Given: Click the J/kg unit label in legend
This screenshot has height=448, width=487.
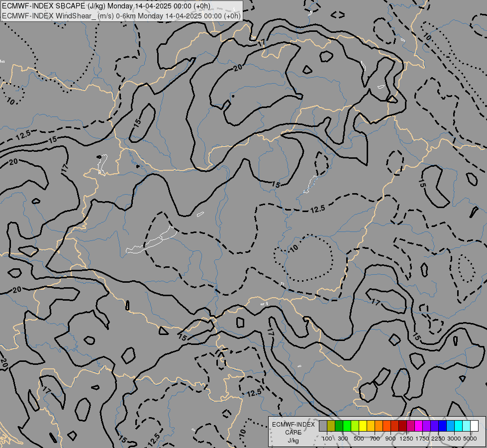Looking at the screenshot, I should point(293,441).
